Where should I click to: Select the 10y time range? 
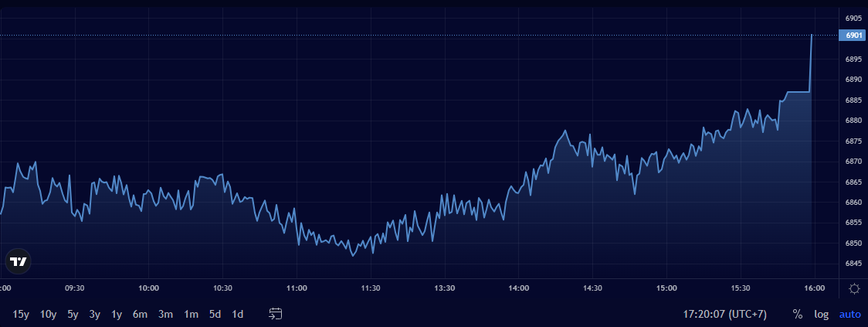coord(48,315)
